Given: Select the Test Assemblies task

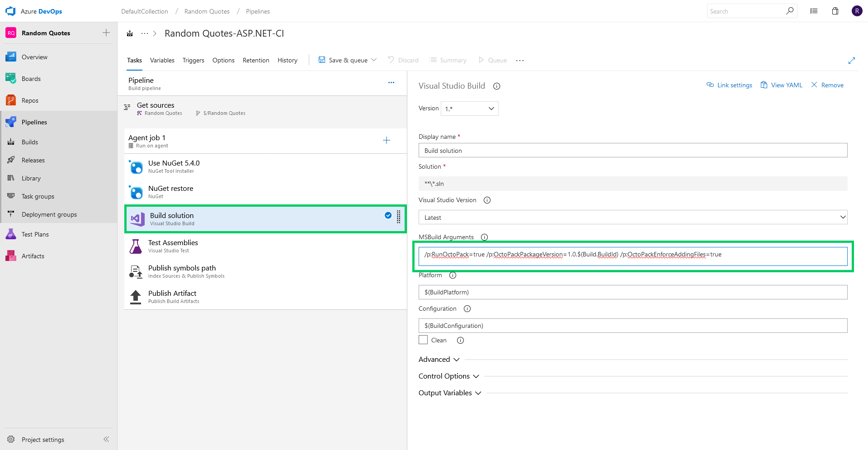Looking at the screenshot, I should pos(265,246).
